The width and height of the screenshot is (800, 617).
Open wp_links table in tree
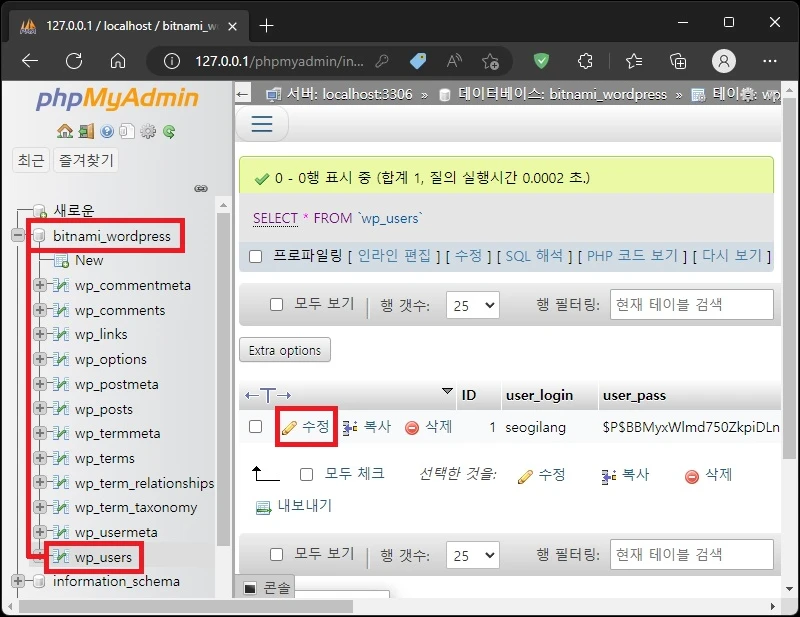pyautogui.click(x=101, y=334)
